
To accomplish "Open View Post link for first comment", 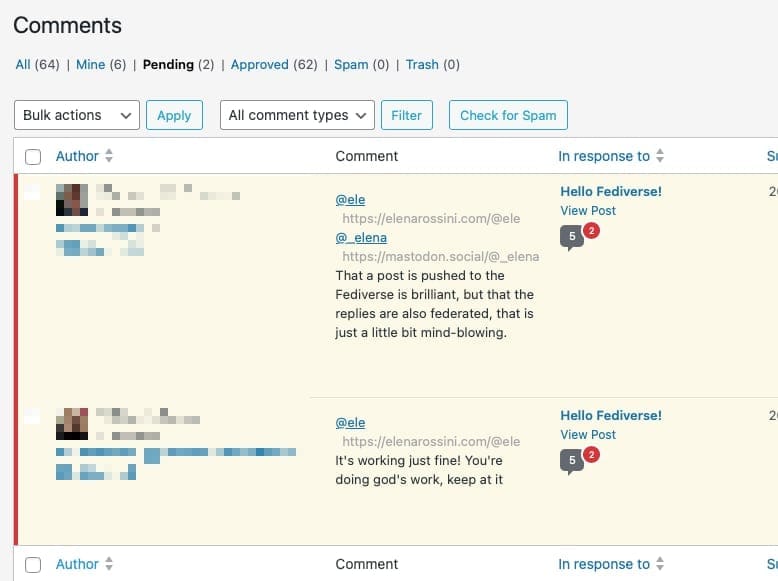I will (588, 210).
